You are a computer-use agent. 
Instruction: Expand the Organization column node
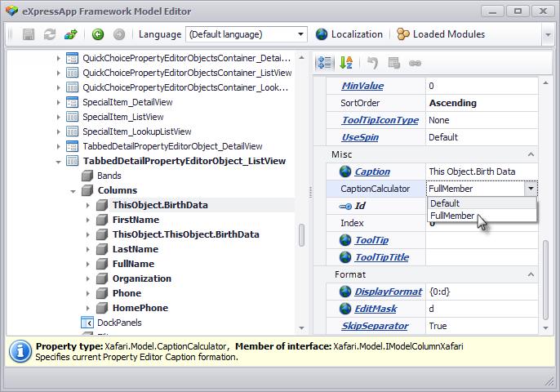87,278
